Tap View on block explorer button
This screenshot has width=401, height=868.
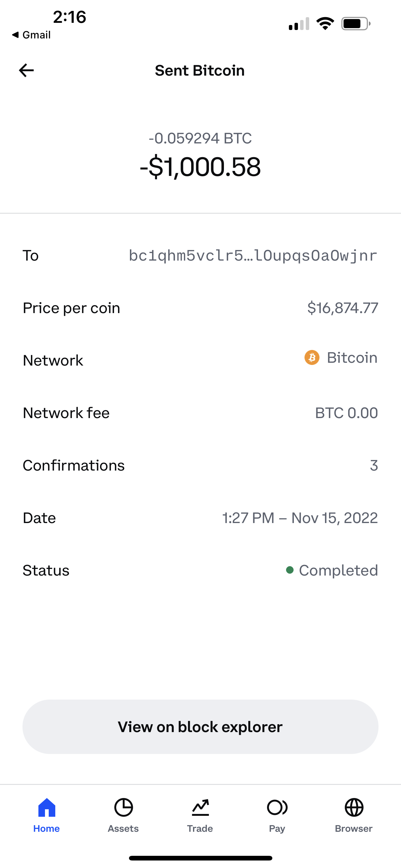[x=200, y=727]
